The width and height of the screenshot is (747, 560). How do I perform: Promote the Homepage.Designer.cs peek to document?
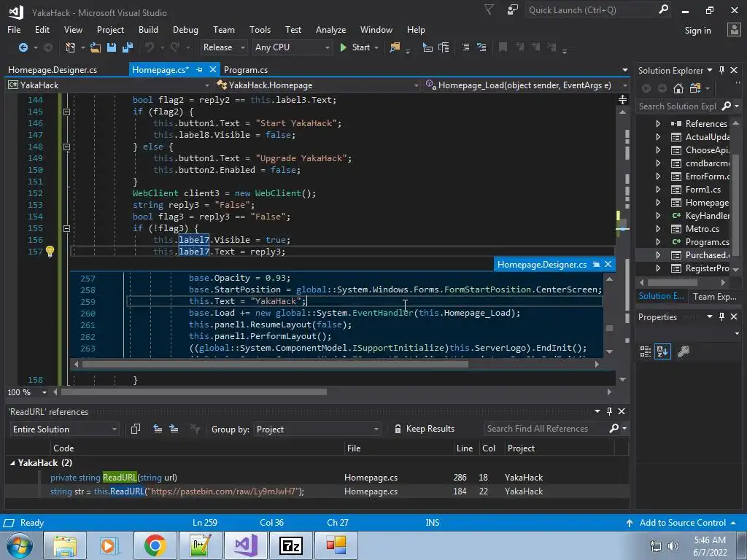[x=596, y=264]
